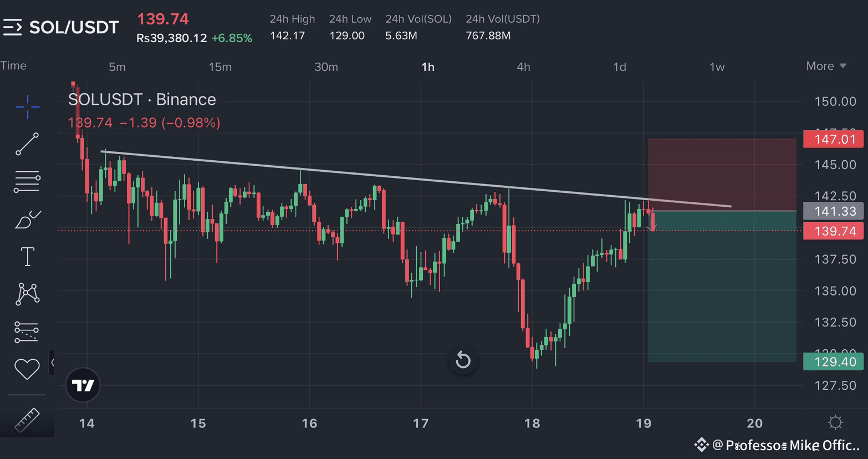Click the 24h High value 142.17
868x459 pixels.
[287, 35]
